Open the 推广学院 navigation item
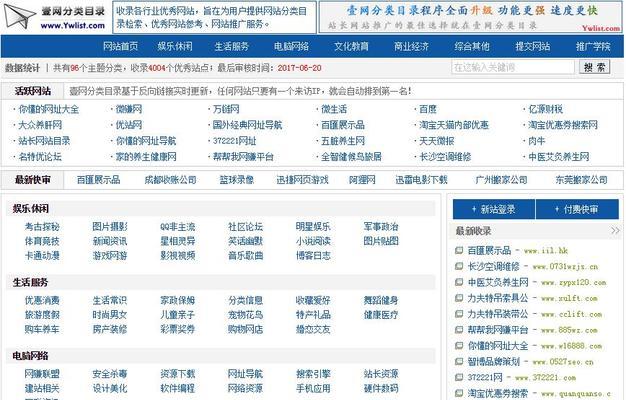 point(593,46)
